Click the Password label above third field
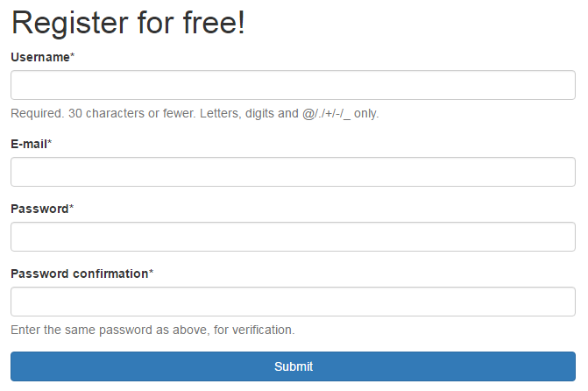The image size is (588, 391). pyautogui.click(x=39, y=209)
